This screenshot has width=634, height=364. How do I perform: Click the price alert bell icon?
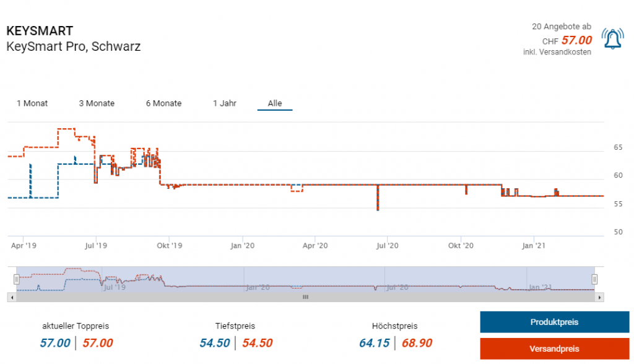612,40
